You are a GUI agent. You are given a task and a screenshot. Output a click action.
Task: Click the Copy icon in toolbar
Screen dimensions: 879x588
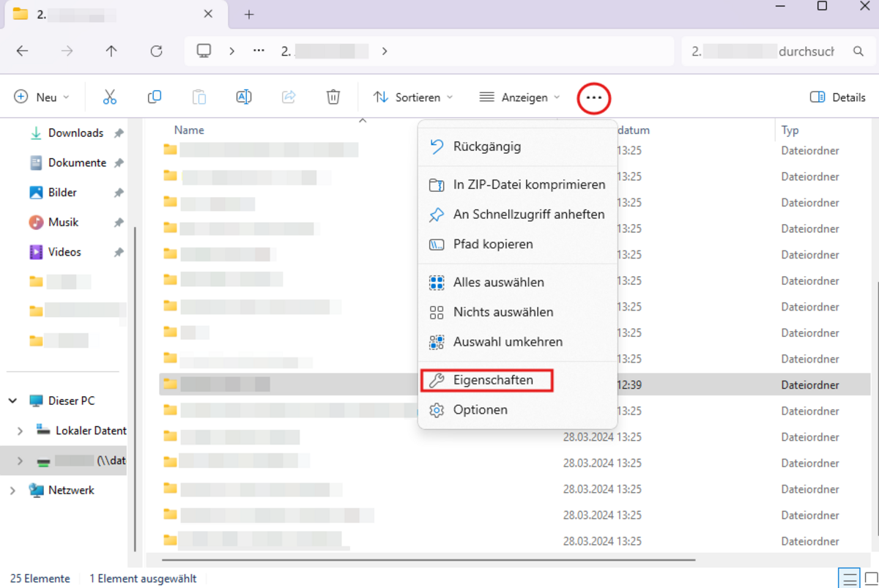point(155,97)
